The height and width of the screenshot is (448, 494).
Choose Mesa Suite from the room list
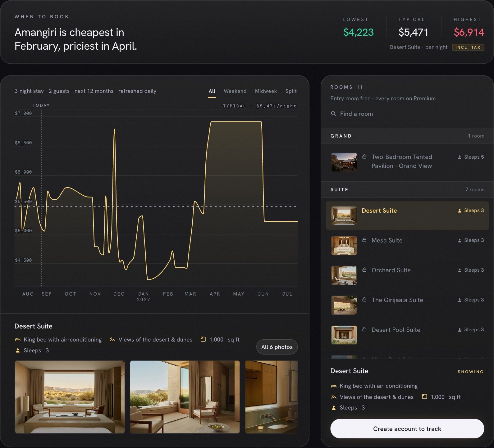407,245
